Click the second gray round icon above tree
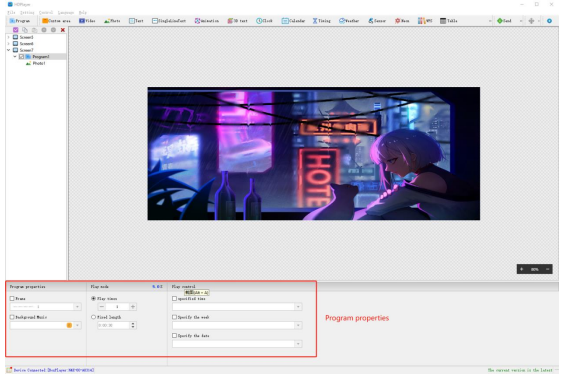Screen dimensions: 566x380 53,30
